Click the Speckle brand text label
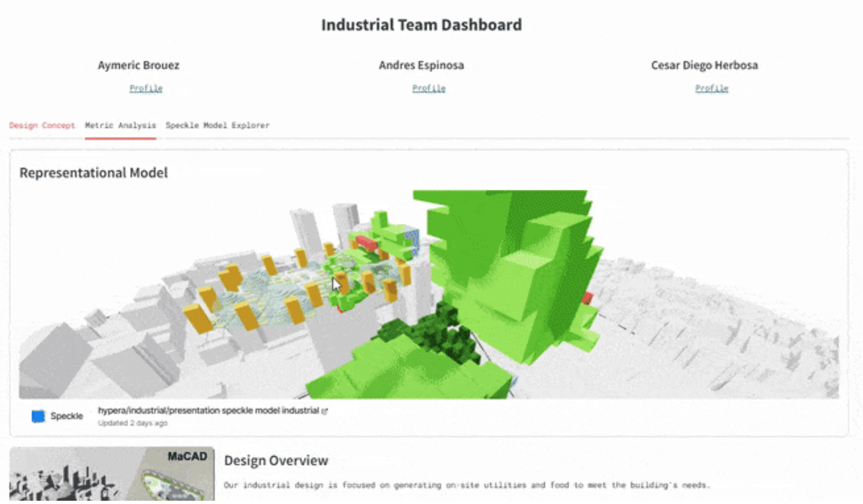The width and height of the screenshot is (863, 504). (x=67, y=416)
